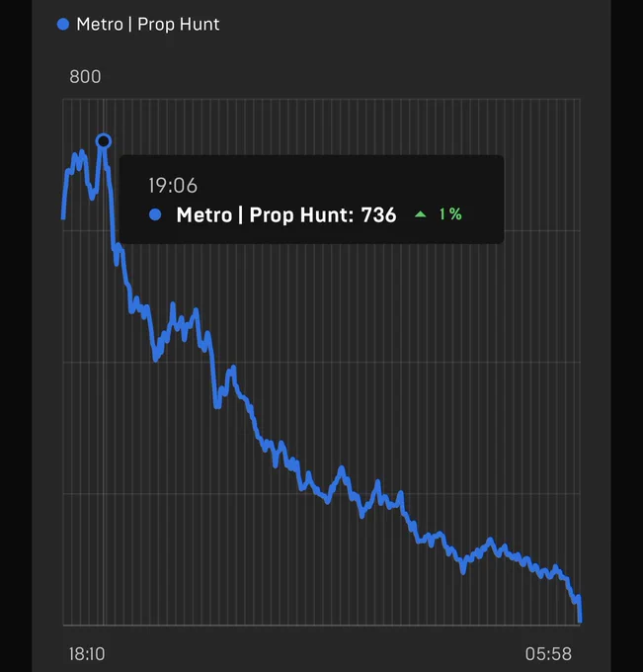
Task: Click the percent sign in the tooltip
Action: [455, 213]
